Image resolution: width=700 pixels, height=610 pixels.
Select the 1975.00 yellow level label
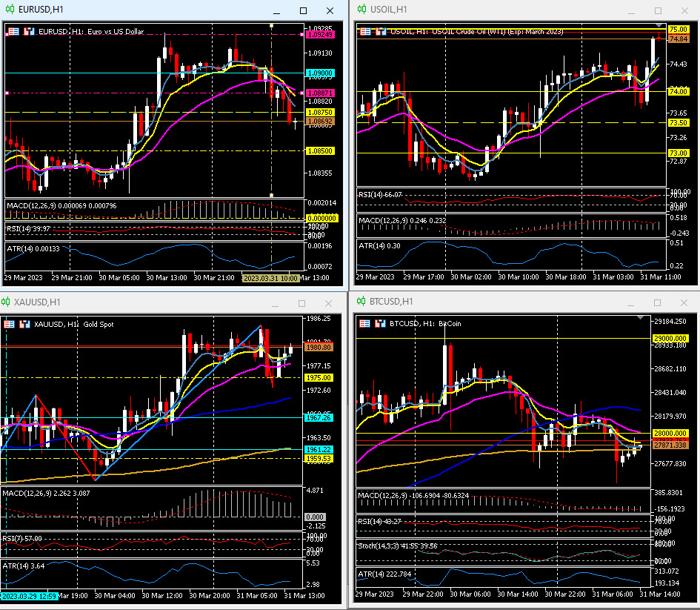click(319, 378)
